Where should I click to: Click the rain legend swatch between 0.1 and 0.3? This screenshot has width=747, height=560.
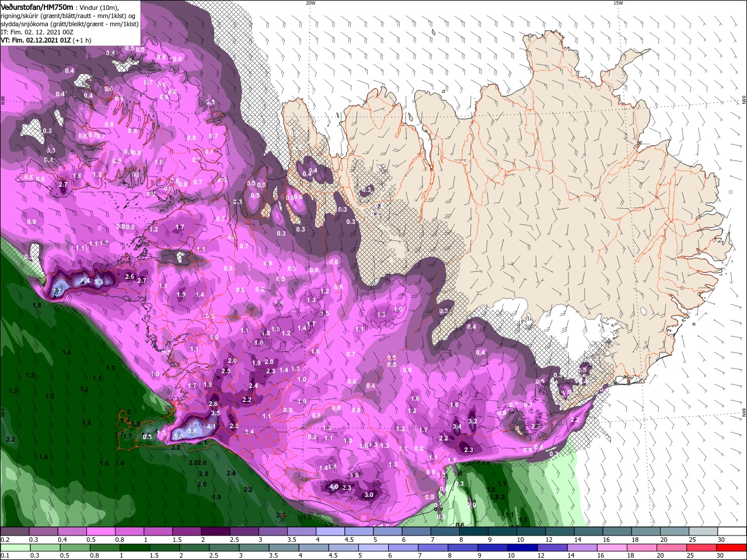[x=15, y=548]
